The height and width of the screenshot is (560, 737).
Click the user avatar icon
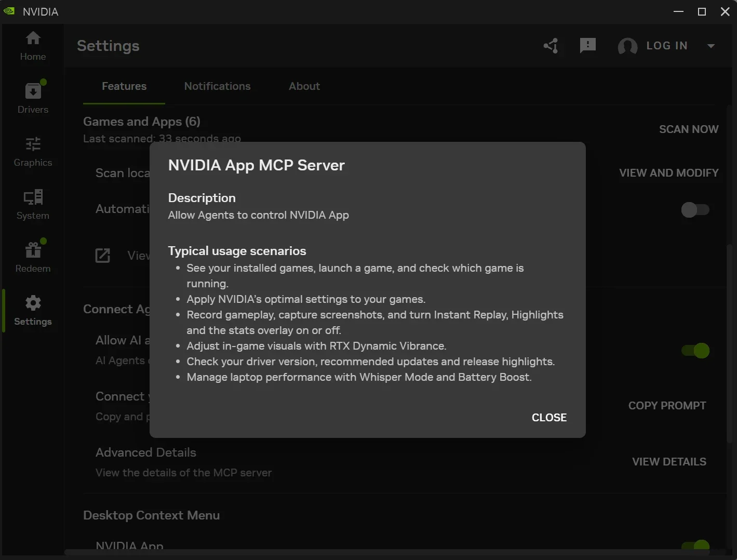coord(627,46)
